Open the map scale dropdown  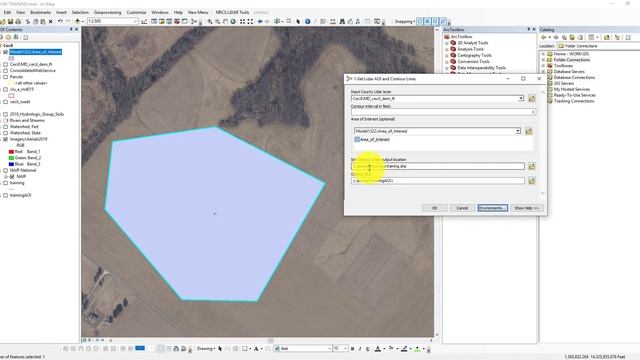coord(136,21)
